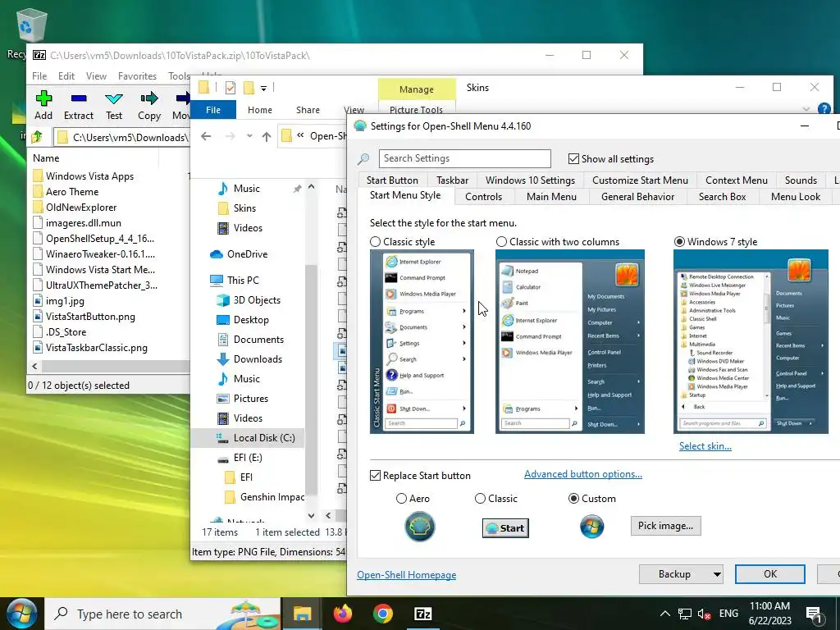Open the Select skin... link
Image resolution: width=840 pixels, height=630 pixels.
[x=705, y=446]
